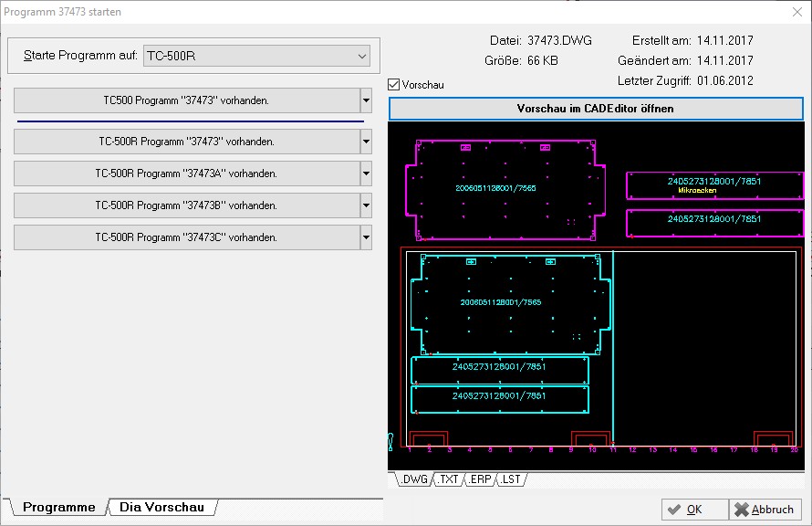Switch to the .LST tab
This screenshot has height=526, width=812.
[x=511, y=479]
